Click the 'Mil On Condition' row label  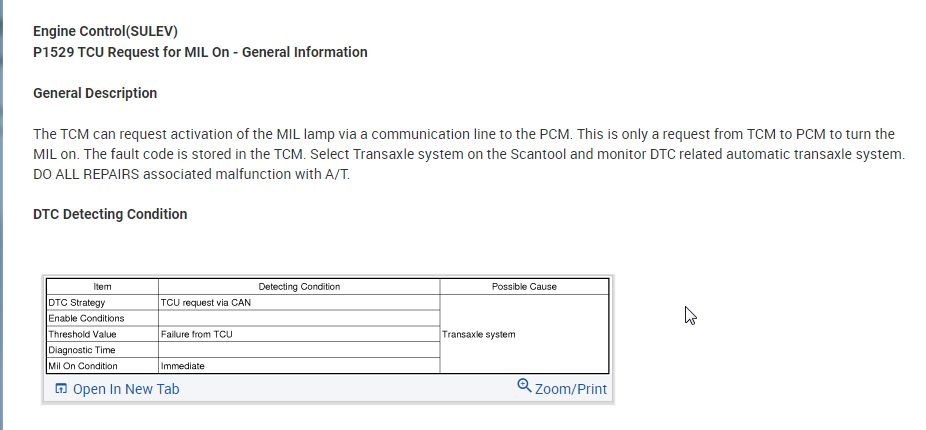(83, 366)
